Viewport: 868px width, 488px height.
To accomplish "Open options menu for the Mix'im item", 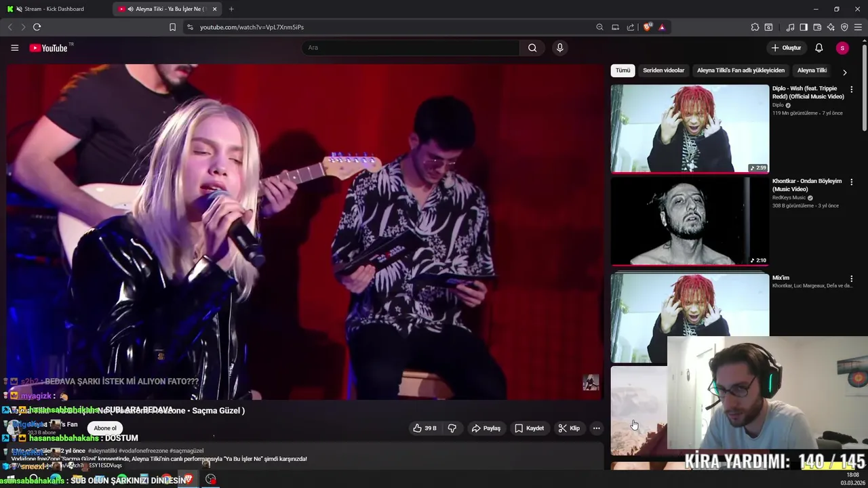I will tap(852, 279).
